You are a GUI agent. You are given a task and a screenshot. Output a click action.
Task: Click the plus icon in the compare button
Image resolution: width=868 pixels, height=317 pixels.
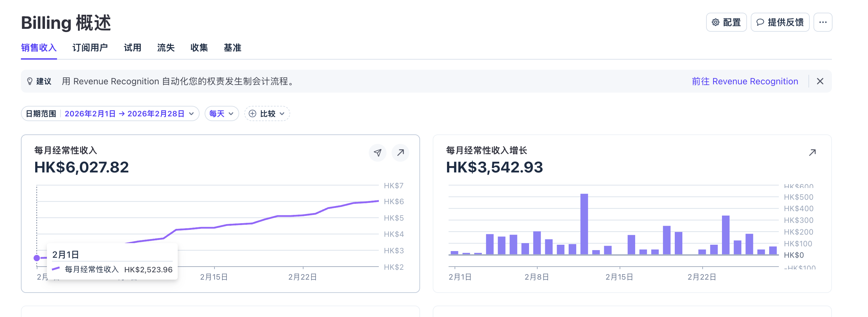click(252, 114)
